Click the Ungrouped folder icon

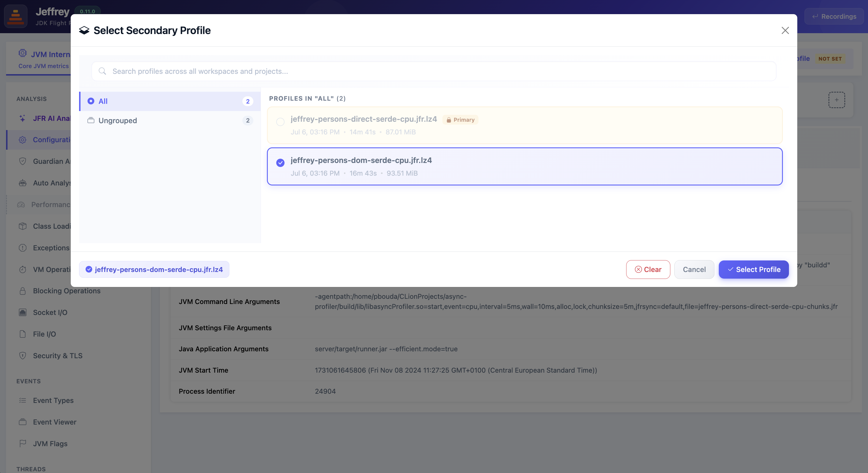91,120
